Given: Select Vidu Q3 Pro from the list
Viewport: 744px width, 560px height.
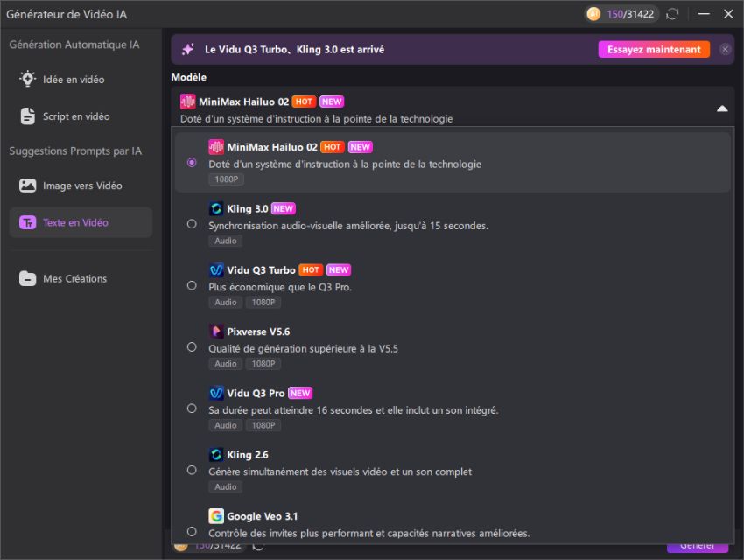Looking at the screenshot, I should [192, 409].
